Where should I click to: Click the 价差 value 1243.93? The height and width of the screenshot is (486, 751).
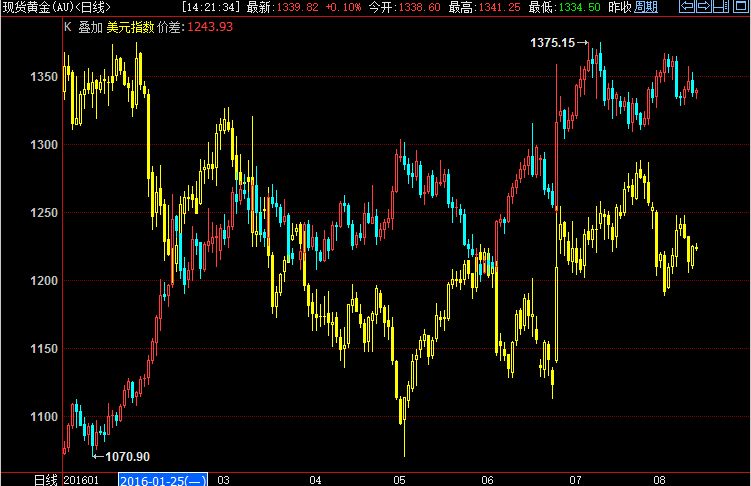[210, 27]
